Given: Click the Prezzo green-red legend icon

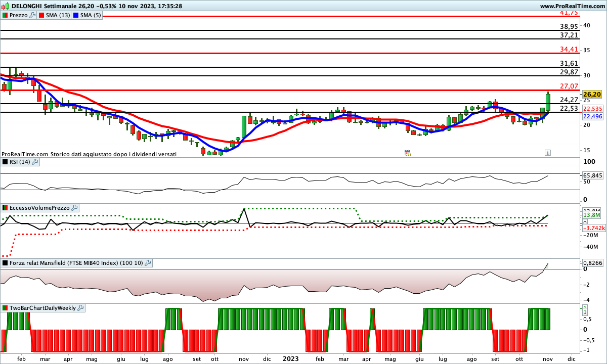Looking at the screenshot, I should (x=5, y=15).
